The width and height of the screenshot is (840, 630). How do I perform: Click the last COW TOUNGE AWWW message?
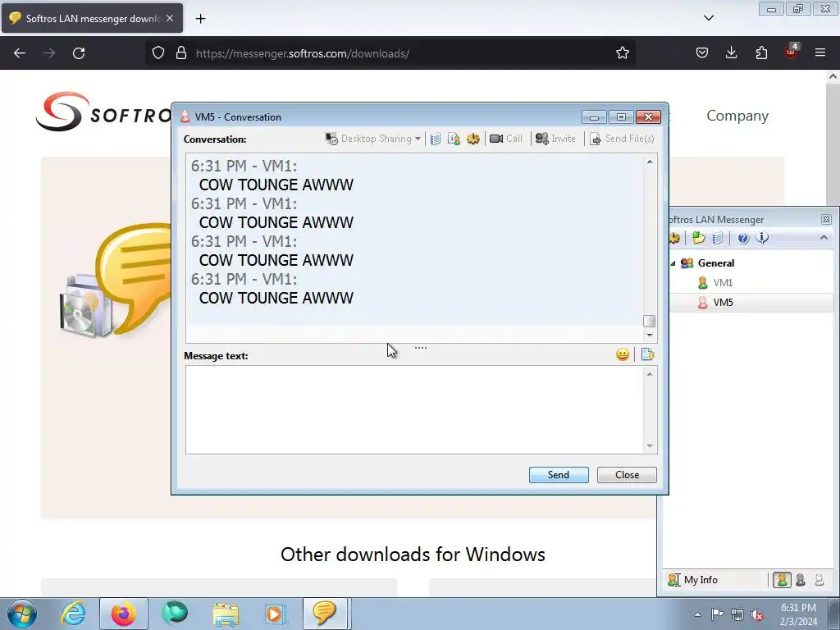[x=276, y=298]
